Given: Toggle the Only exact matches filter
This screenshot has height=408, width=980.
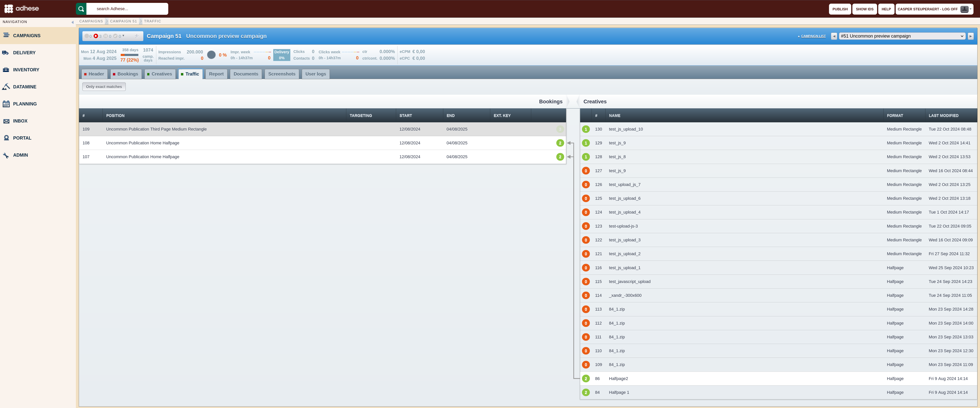Looking at the screenshot, I should click(104, 87).
